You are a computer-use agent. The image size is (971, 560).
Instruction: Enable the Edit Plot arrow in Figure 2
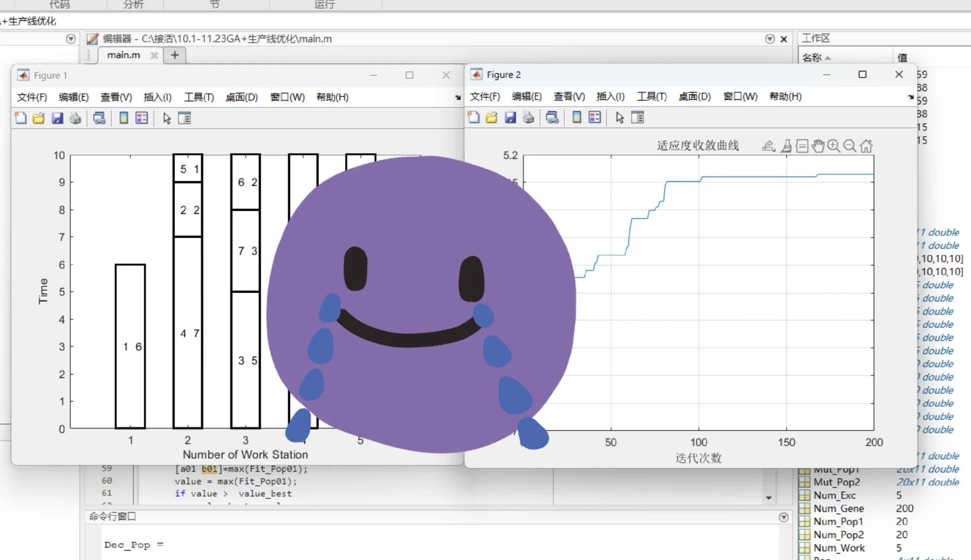(x=620, y=118)
